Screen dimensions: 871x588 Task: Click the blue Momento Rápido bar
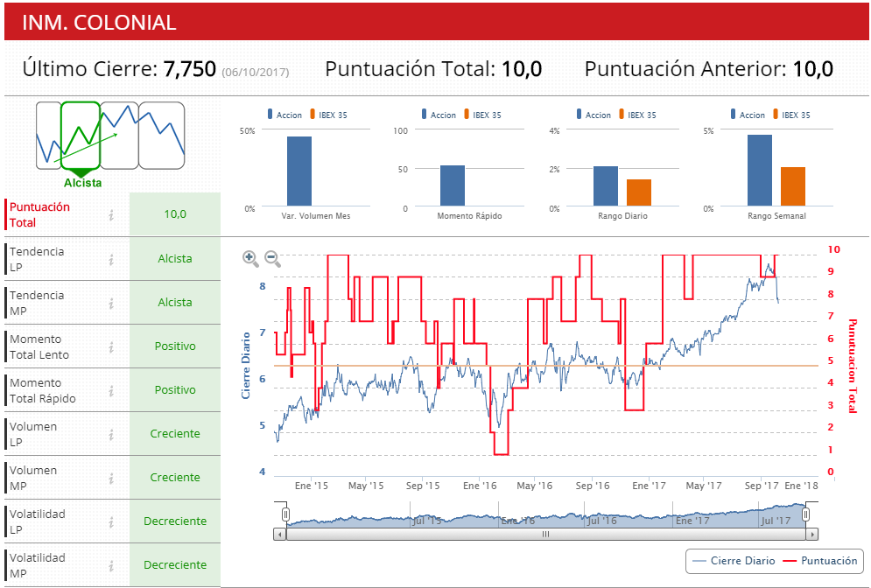(453, 185)
